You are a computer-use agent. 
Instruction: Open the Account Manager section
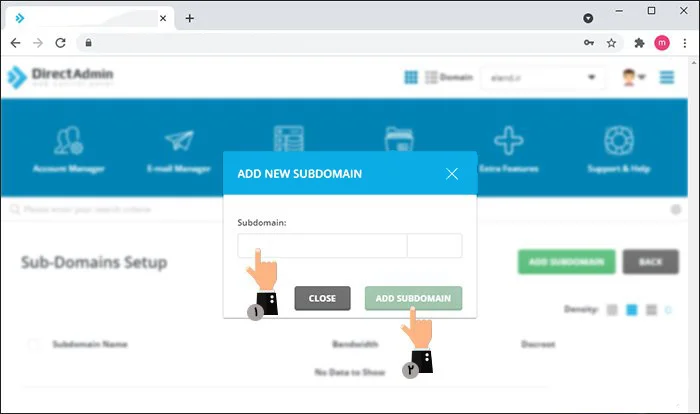69,148
